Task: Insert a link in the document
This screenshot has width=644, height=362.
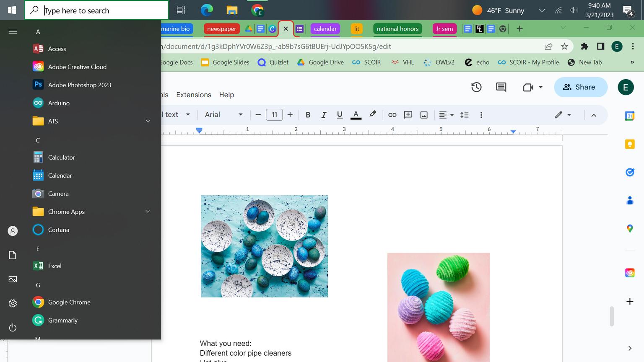Action: tap(392, 115)
